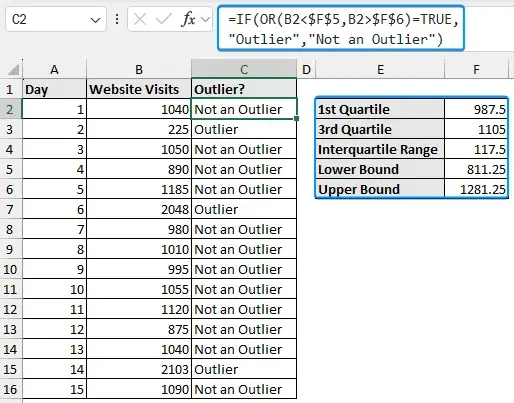This screenshot has height=403, width=514.
Task: Select the cell with value 890
Action: pyautogui.click(x=139, y=169)
